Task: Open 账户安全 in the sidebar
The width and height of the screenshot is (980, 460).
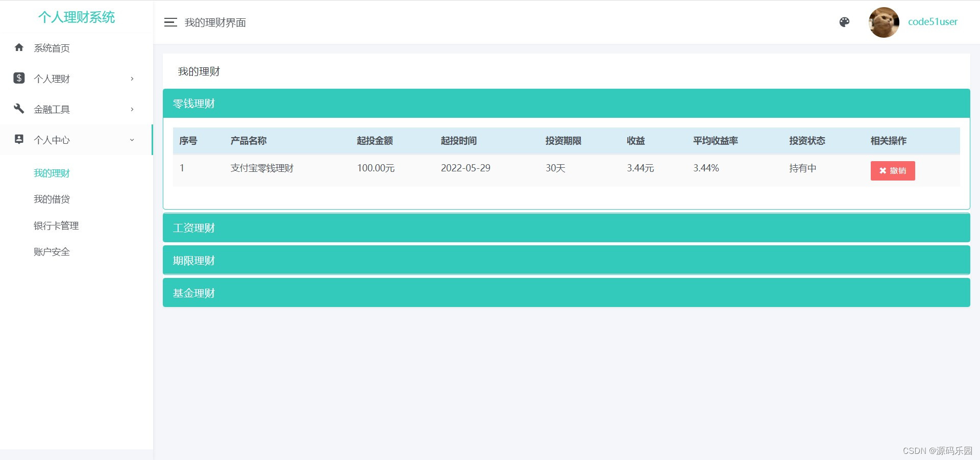Action: pos(52,251)
